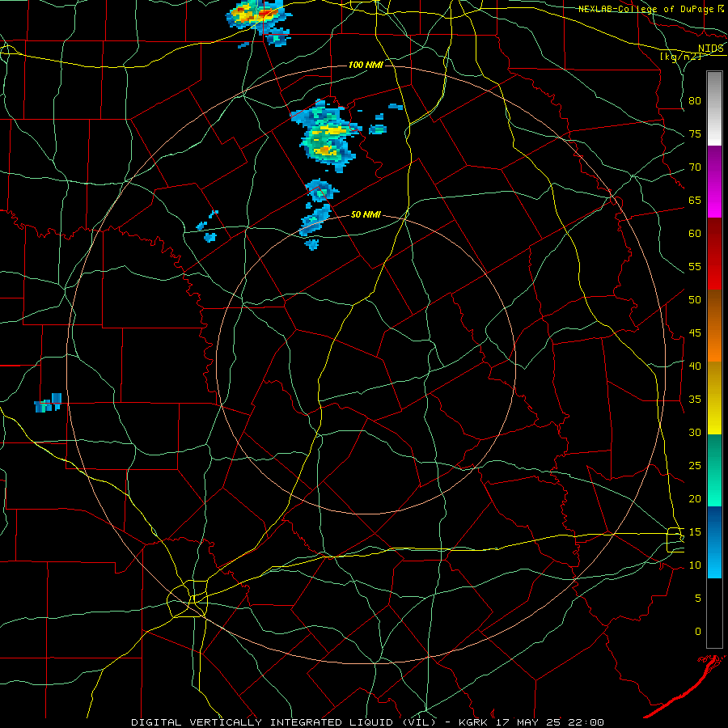Click the large storm cell inside the 100 NMI ring

click(x=327, y=136)
